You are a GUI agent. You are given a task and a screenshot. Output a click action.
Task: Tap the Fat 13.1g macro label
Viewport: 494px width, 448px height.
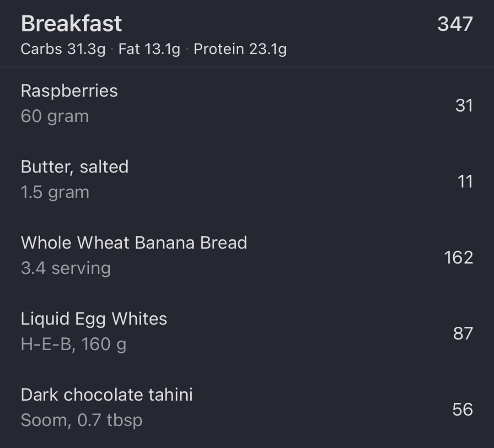click(x=149, y=49)
